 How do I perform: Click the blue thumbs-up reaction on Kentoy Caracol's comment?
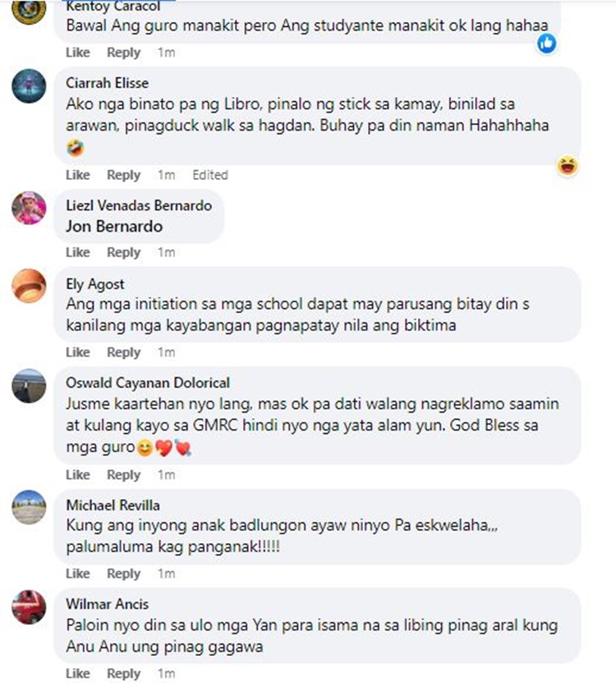point(546,44)
